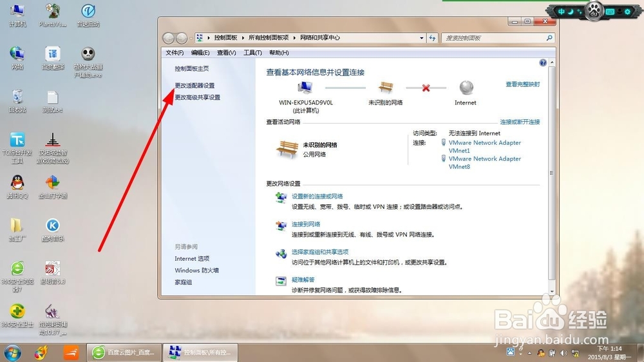Open the 查看(V) menu
This screenshot has width=644, height=362.
point(226,53)
